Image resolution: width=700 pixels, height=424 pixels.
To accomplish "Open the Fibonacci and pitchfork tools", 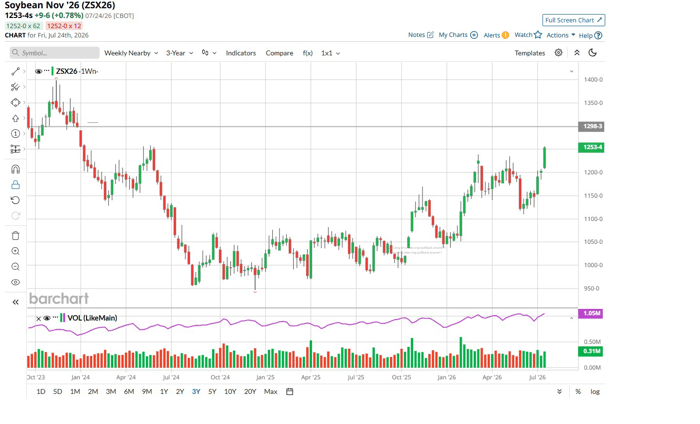I will click(x=16, y=87).
